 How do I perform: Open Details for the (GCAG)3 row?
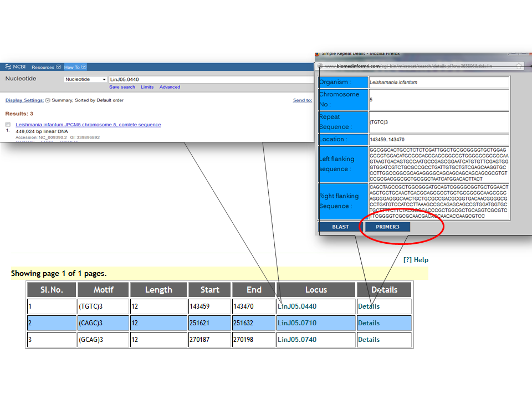pyautogui.click(x=369, y=340)
